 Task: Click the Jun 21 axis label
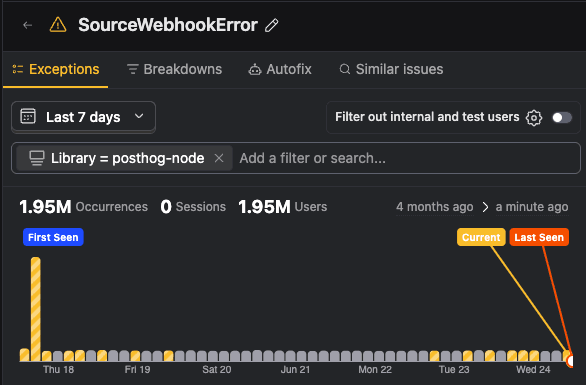point(295,370)
